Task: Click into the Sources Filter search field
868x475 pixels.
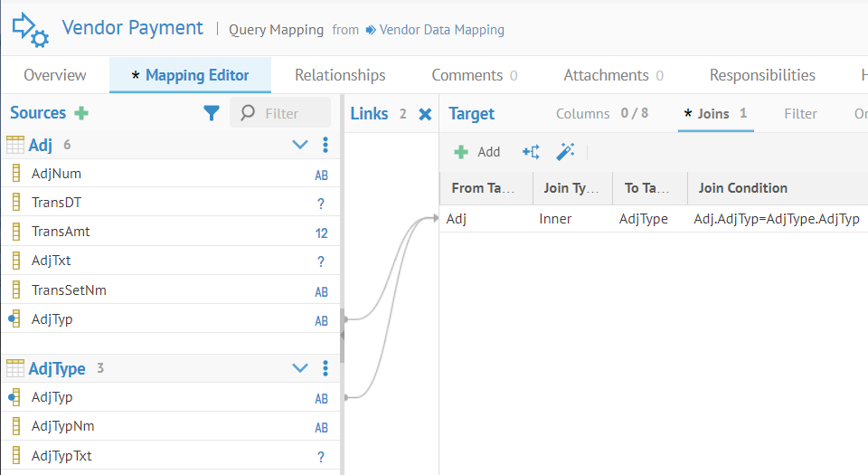Action: (291, 113)
